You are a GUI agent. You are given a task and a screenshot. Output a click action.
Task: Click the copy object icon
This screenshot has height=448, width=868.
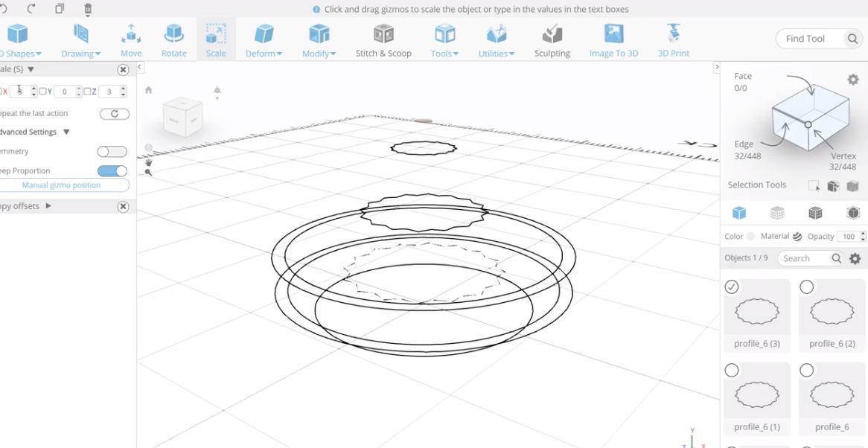click(x=60, y=8)
